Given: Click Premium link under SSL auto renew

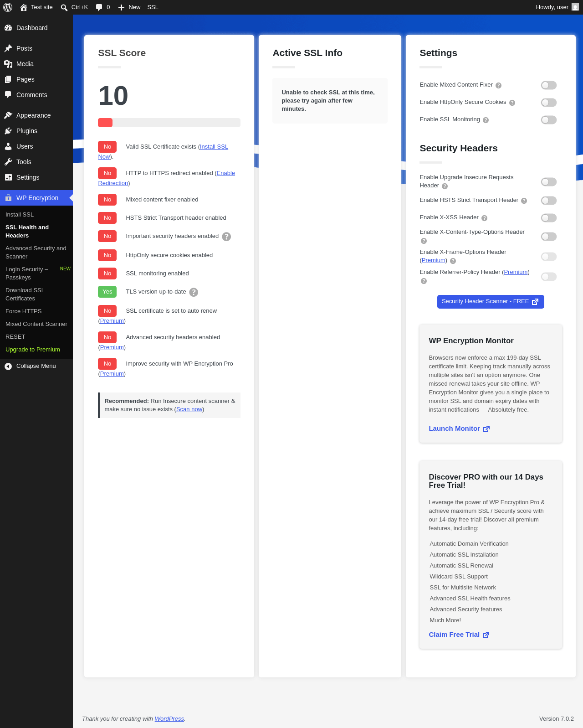Looking at the screenshot, I should [x=112, y=321].
